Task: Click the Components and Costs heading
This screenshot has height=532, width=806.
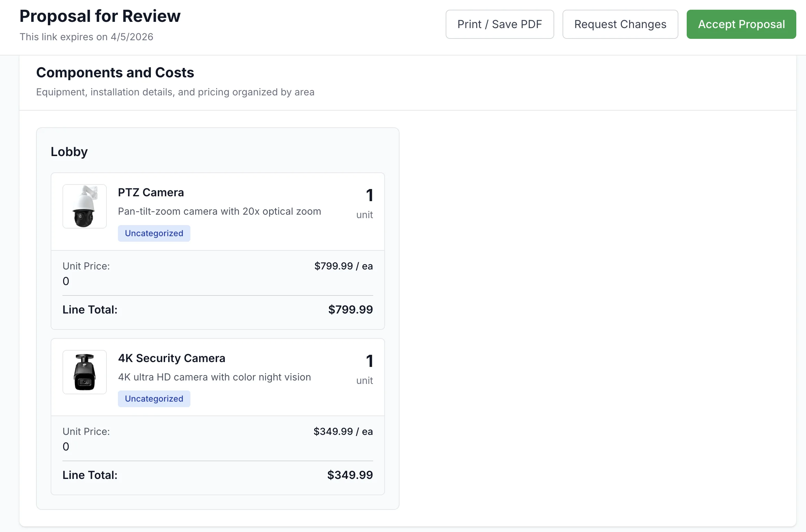Action: [x=115, y=72]
